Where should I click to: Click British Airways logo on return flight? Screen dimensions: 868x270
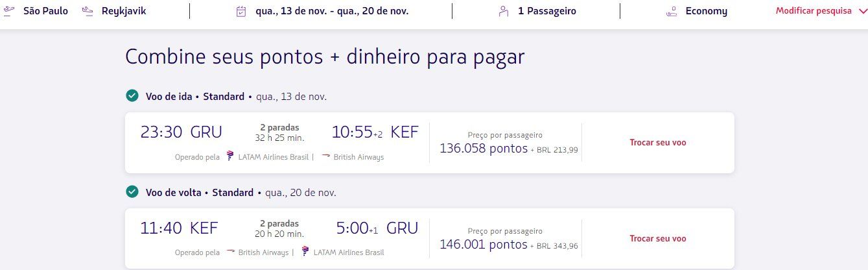click(230, 252)
